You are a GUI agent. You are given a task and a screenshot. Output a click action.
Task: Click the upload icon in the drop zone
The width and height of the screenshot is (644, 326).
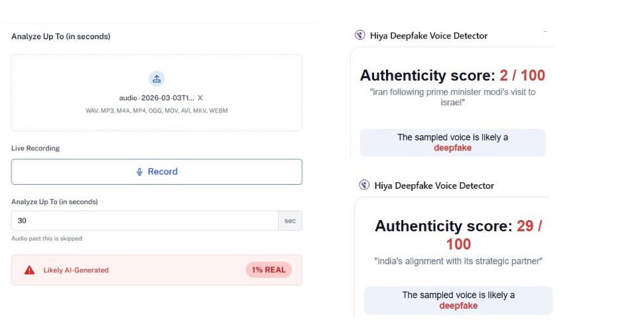[157, 79]
